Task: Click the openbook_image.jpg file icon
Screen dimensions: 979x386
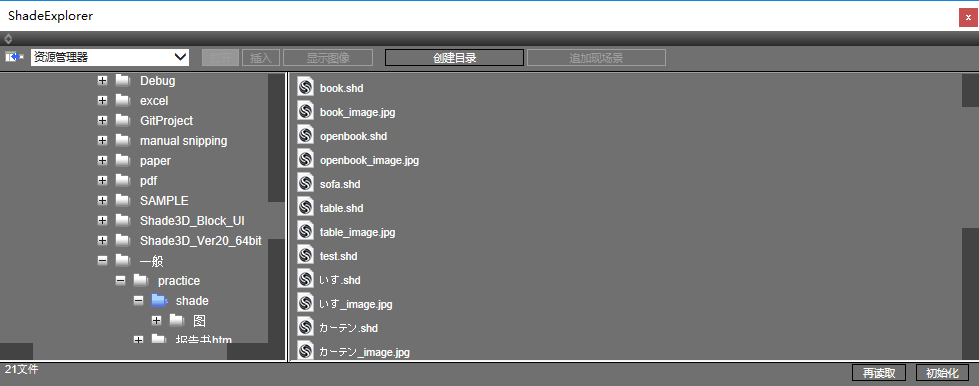Action: [305, 160]
